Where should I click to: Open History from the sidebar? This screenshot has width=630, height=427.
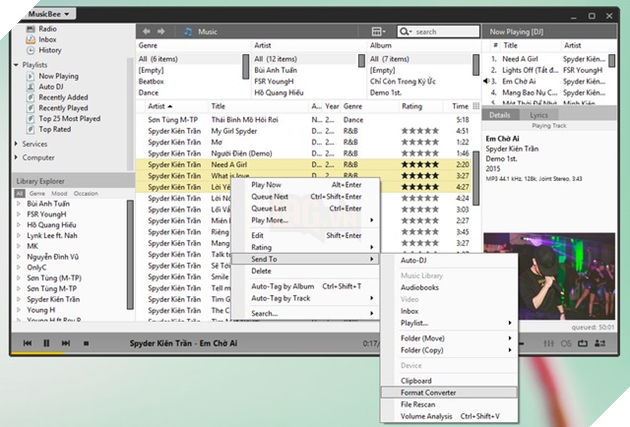[x=50, y=49]
